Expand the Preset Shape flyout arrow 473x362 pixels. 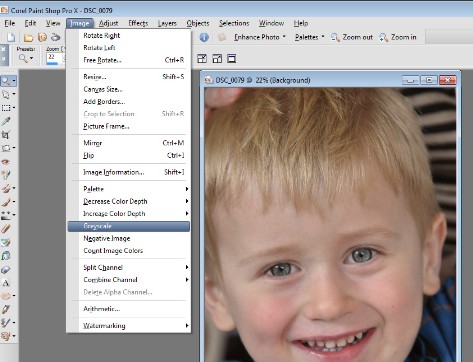click(14, 296)
